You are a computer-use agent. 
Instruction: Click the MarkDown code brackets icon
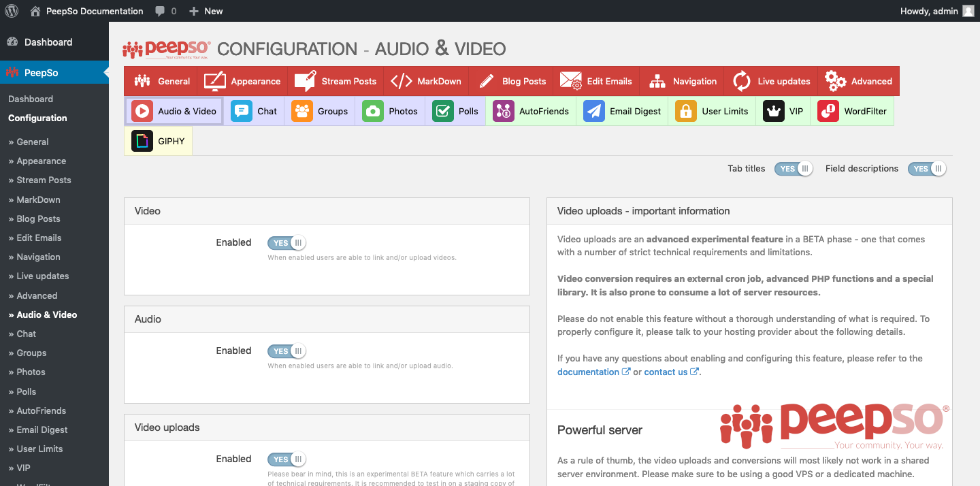[401, 81]
